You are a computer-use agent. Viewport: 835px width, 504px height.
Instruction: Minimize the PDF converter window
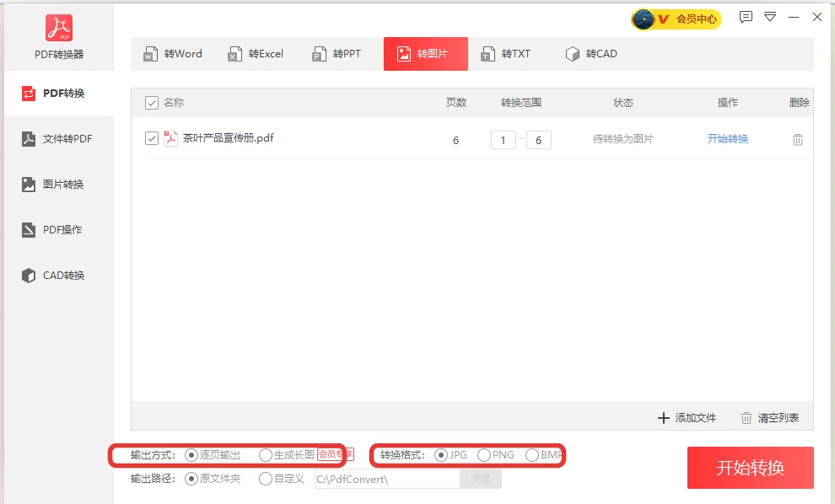click(794, 17)
